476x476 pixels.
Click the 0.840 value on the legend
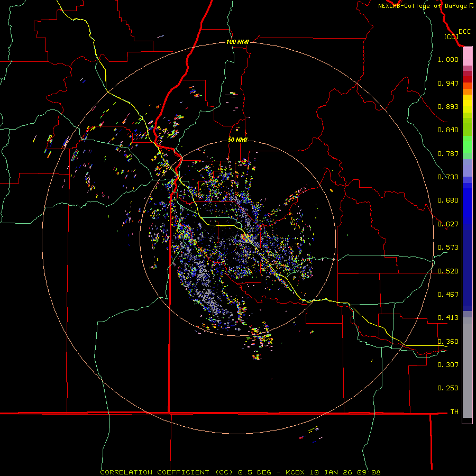tap(448, 130)
